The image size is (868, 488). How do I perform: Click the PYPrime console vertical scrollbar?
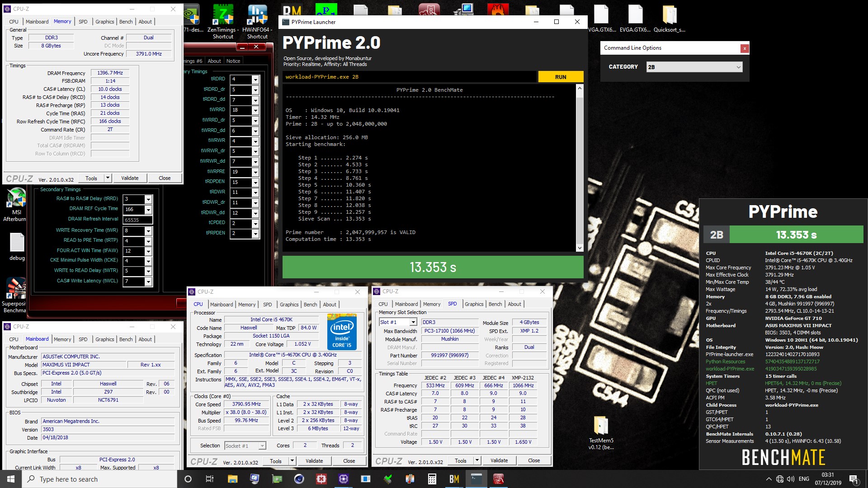(580, 168)
